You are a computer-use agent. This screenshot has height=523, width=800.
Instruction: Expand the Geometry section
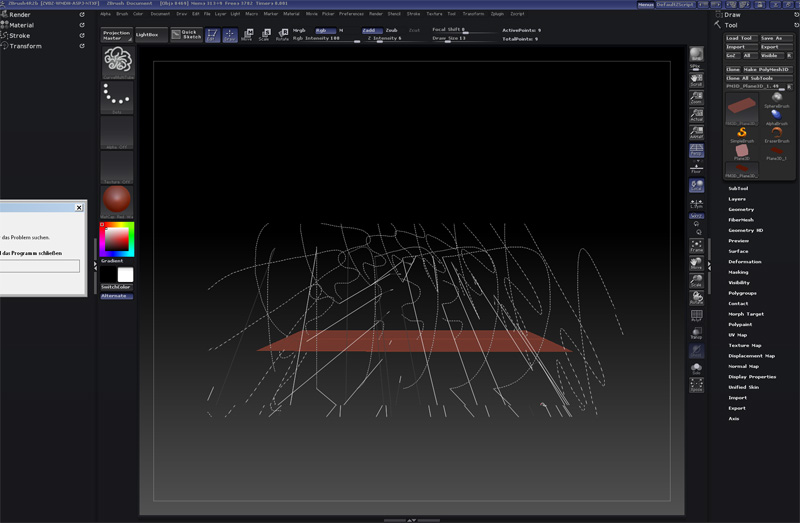(x=741, y=209)
